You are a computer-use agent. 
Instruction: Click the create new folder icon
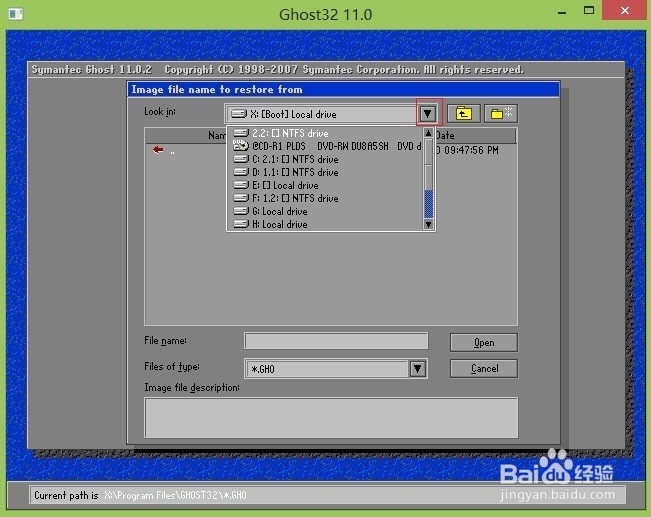pos(501,113)
